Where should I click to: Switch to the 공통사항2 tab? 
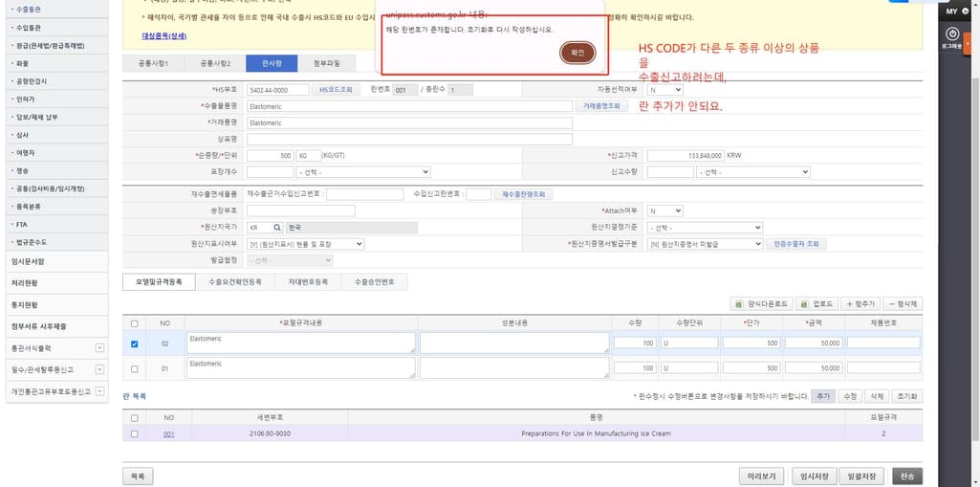pyautogui.click(x=215, y=64)
